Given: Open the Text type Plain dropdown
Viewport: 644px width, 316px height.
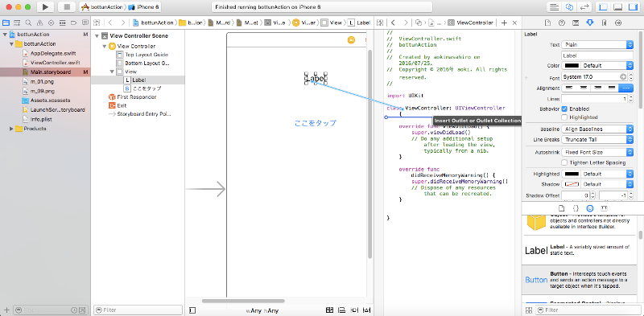Looking at the screenshot, I should (597, 44).
